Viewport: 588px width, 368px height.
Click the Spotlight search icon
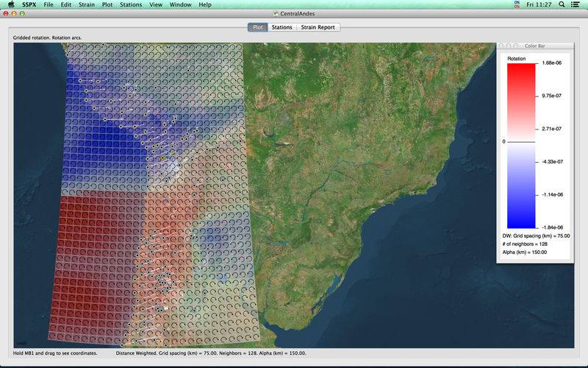point(562,4)
